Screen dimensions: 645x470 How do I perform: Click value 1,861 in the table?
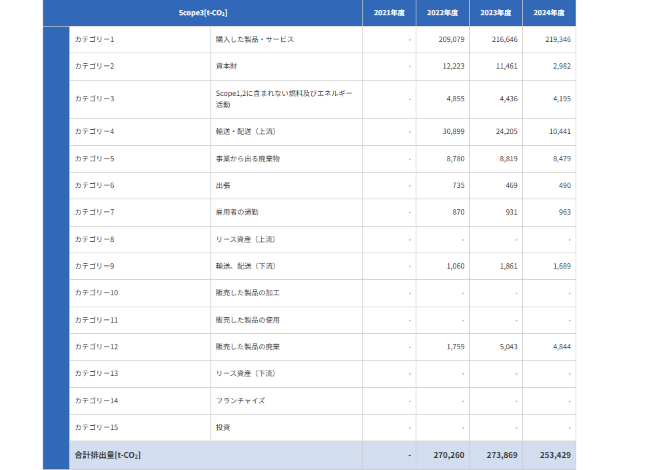(508, 266)
